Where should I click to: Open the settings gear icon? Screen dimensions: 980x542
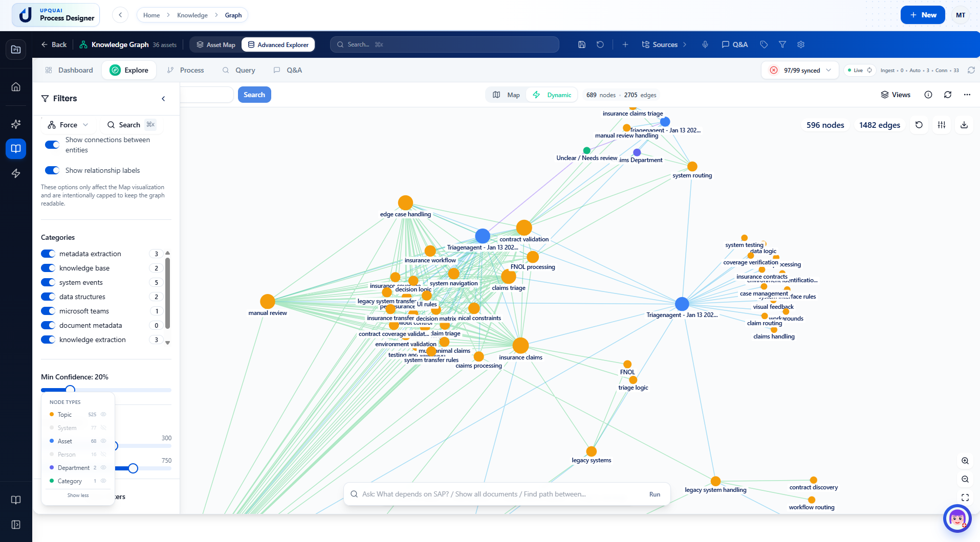point(800,44)
